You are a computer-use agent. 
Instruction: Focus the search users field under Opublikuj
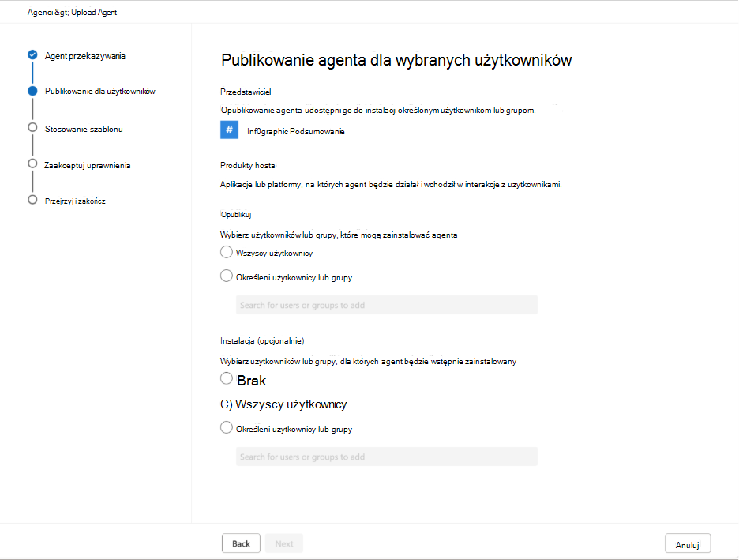386,305
